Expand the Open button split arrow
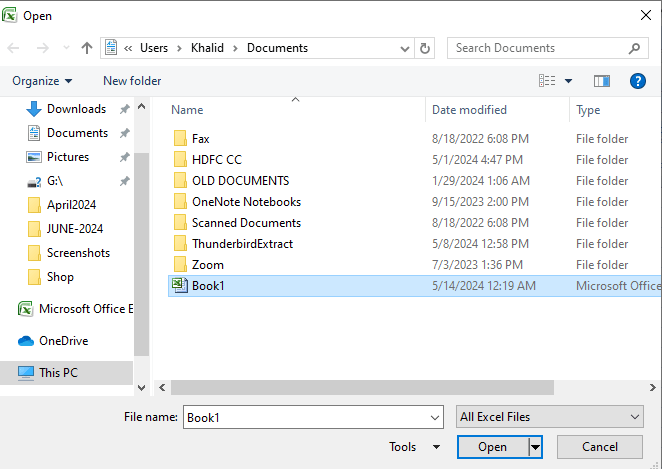Image resolution: width=662 pixels, height=469 pixels. pos(536,447)
